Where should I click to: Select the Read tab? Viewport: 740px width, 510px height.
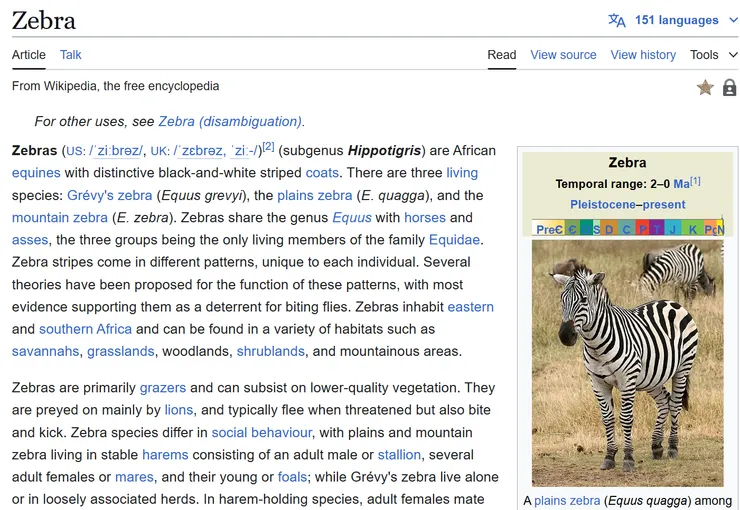(x=502, y=55)
